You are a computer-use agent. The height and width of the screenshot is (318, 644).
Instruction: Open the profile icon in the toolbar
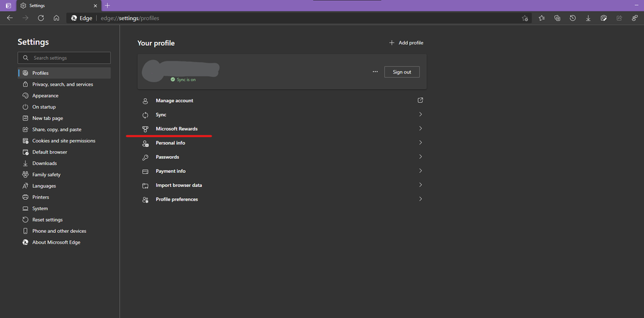634,18
